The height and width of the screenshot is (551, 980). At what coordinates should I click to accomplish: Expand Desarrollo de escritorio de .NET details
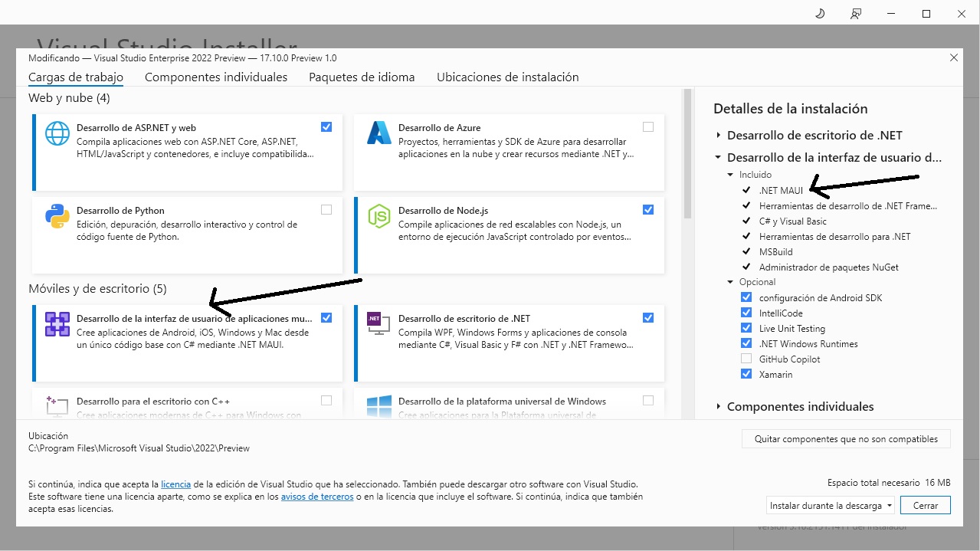[719, 136]
